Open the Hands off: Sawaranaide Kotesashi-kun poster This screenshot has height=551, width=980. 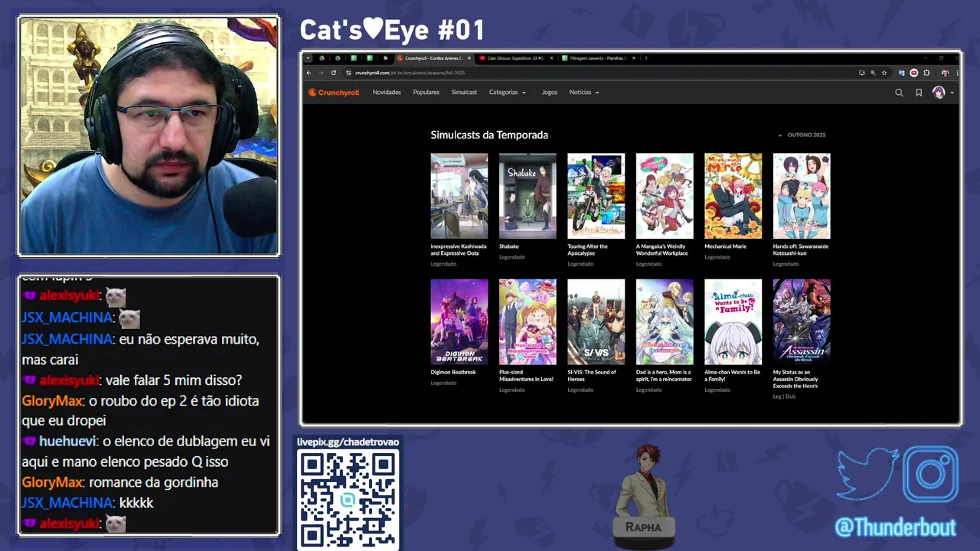tap(802, 196)
